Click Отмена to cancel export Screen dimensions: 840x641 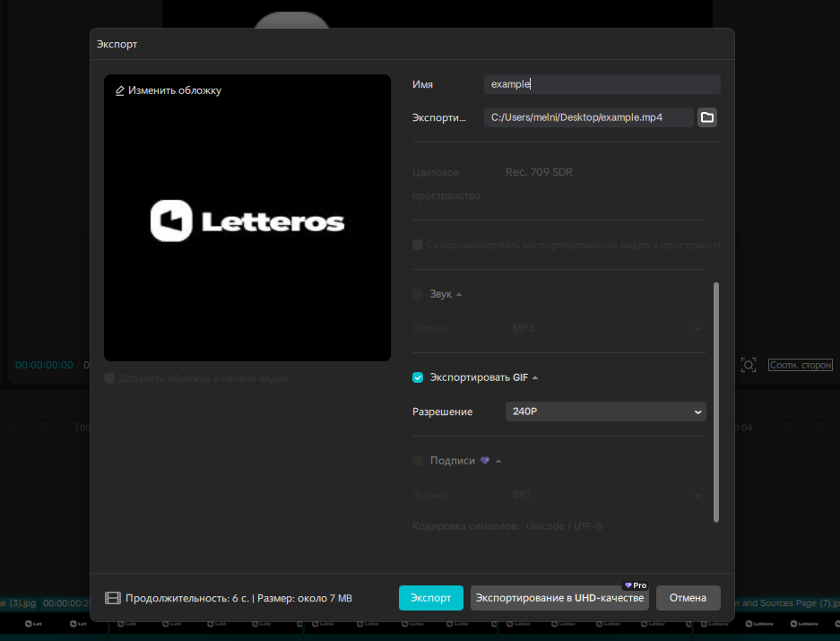[688, 598]
